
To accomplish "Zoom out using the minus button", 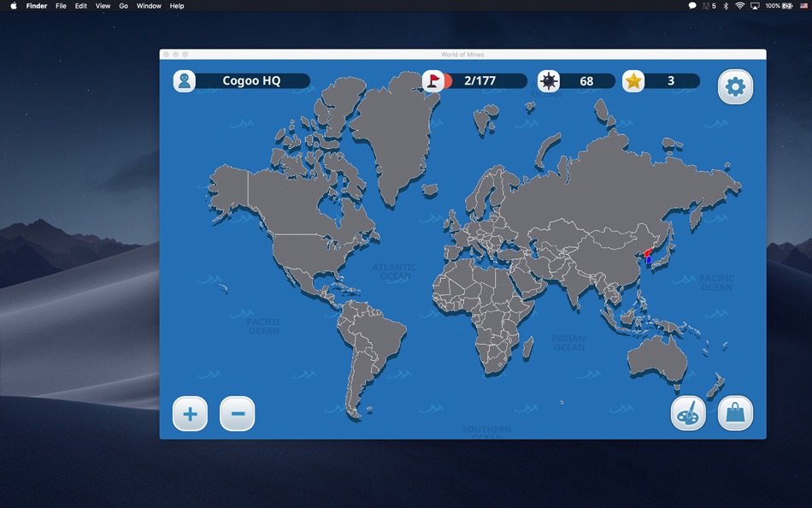I will coord(237,413).
